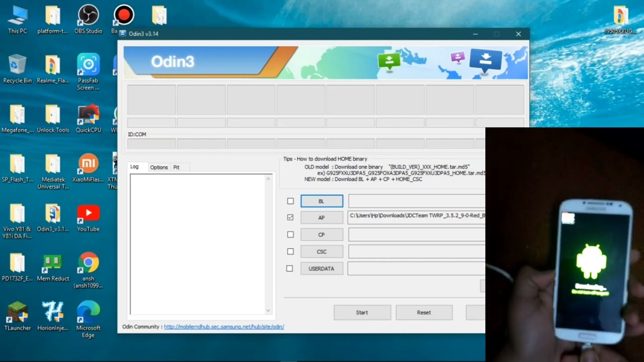The height and width of the screenshot is (362, 644).
Task: Click the CSC file path field
Action: pos(417,251)
